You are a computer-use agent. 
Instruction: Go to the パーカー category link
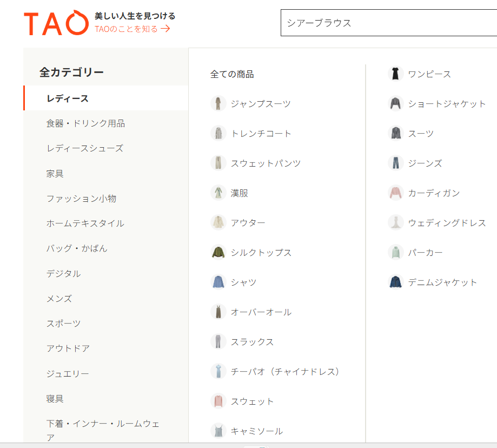coord(425,253)
